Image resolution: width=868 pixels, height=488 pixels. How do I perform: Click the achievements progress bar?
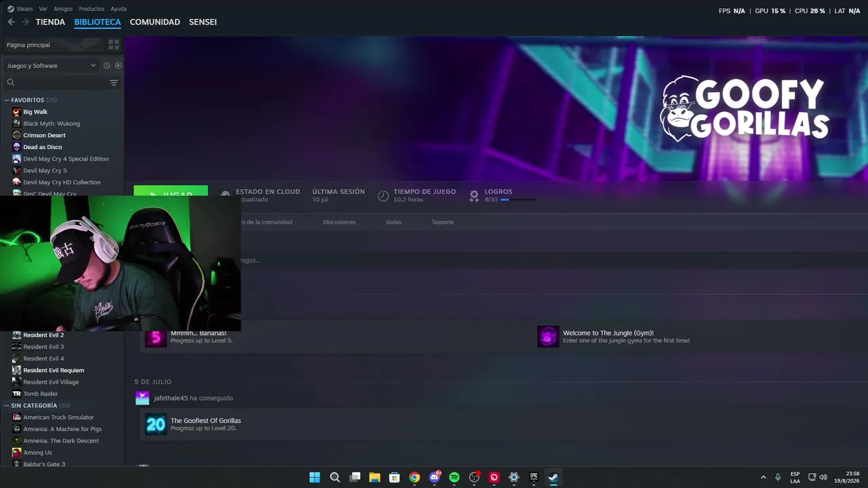pyautogui.click(x=519, y=200)
